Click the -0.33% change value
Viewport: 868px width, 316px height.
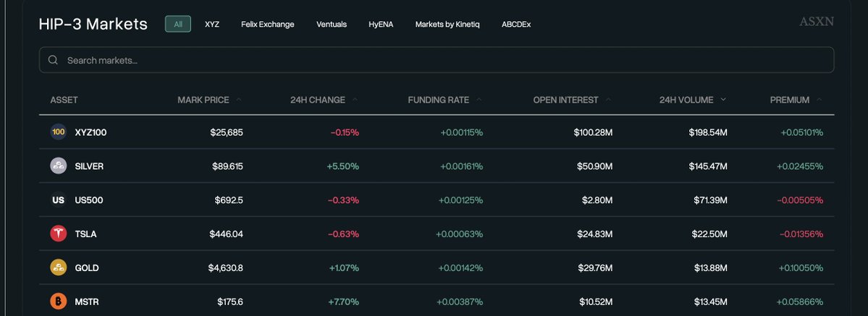[343, 200]
